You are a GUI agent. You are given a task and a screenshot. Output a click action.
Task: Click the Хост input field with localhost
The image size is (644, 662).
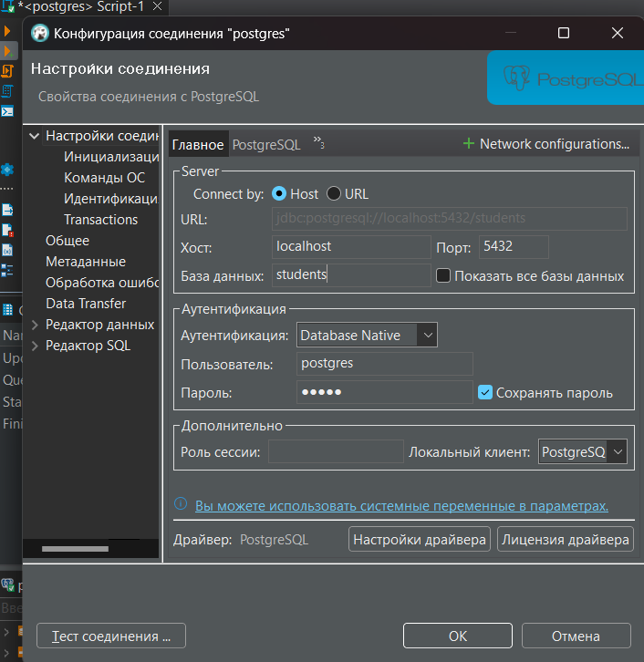click(x=351, y=247)
